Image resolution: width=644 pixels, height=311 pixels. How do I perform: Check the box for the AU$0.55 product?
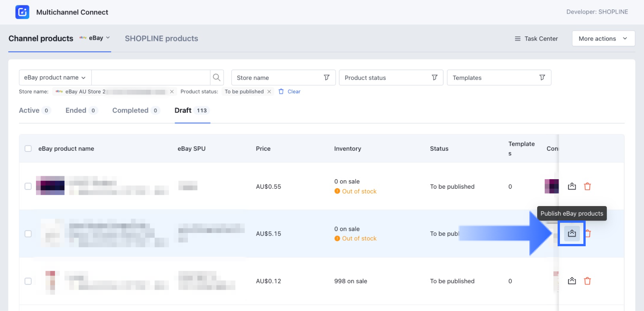click(28, 186)
